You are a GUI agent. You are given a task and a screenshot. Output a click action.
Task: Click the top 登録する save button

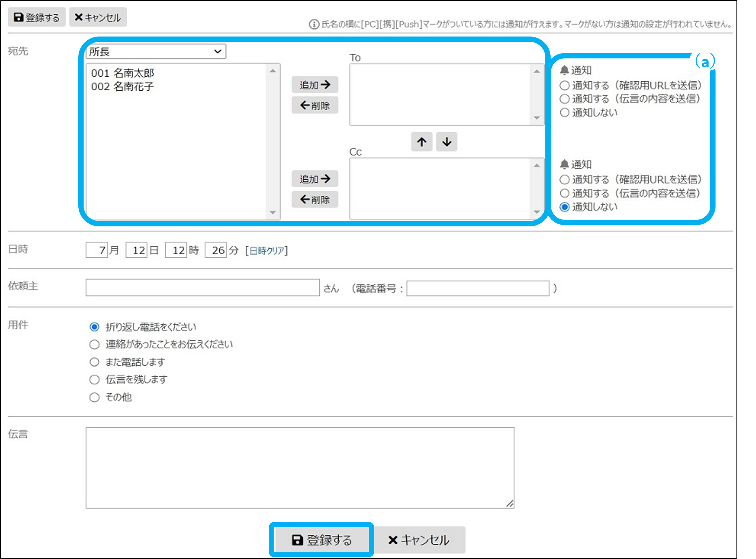coord(36,17)
